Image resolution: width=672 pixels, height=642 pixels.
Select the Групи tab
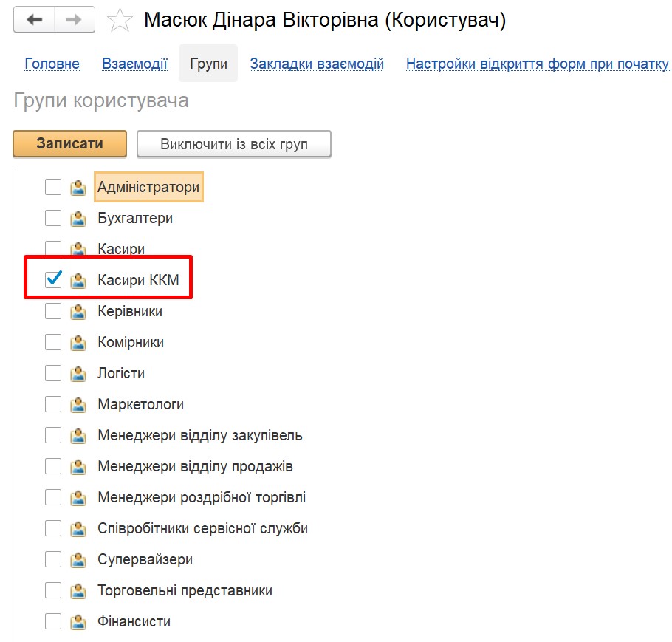pyautogui.click(x=208, y=64)
